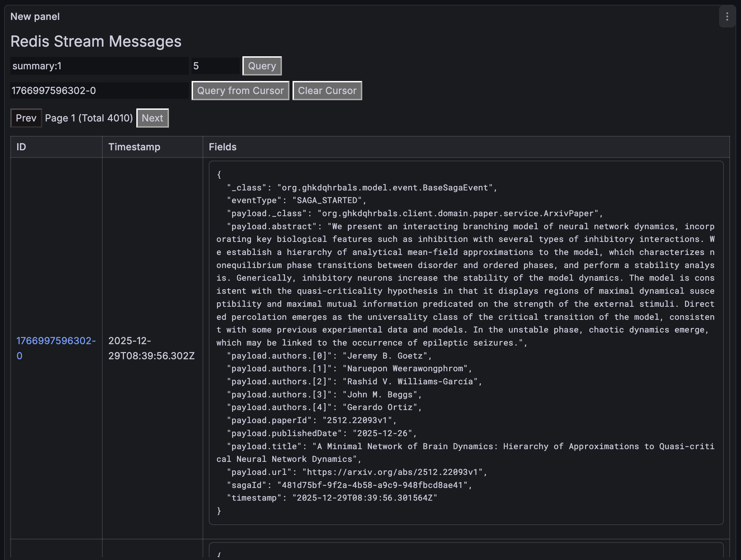Click the Page 1 (Total 4010) label
Image resolution: width=741 pixels, height=560 pixels.
(89, 118)
